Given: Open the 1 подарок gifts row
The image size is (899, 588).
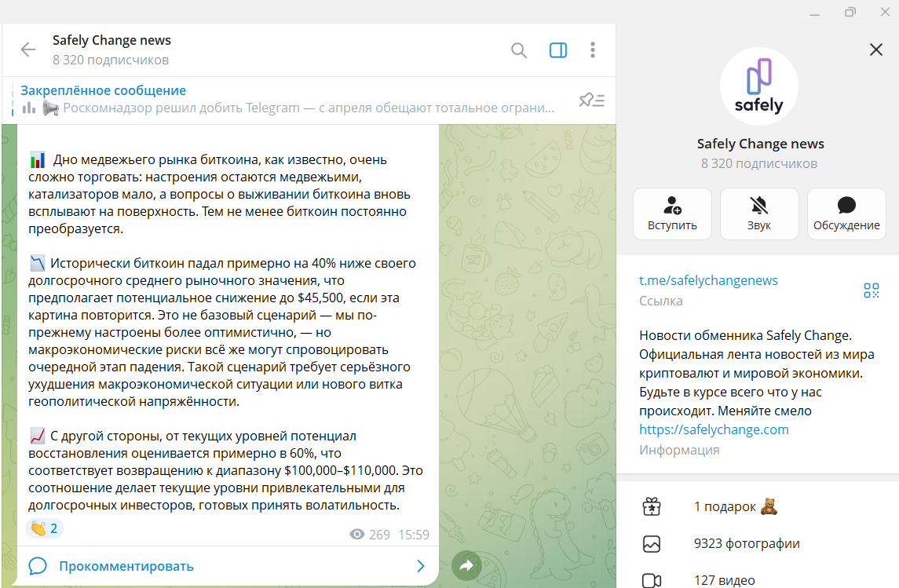Looking at the screenshot, I should point(758,506).
